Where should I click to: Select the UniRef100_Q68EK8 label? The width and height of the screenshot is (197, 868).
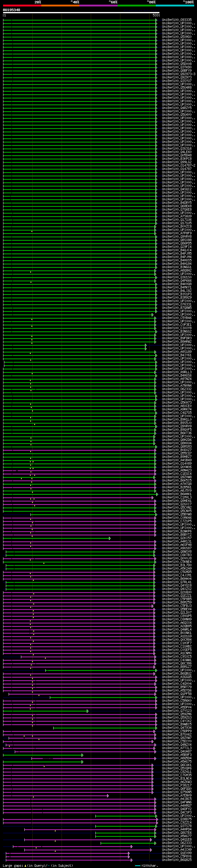coord(177,206)
